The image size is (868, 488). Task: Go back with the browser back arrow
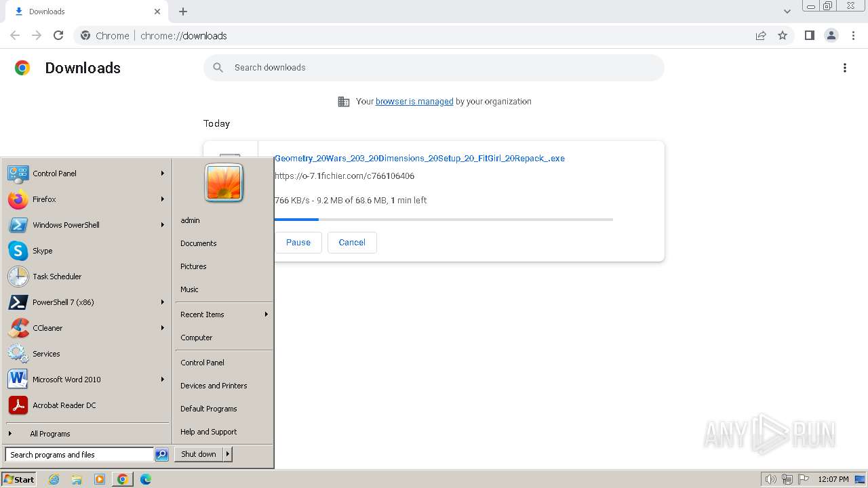pyautogui.click(x=15, y=35)
